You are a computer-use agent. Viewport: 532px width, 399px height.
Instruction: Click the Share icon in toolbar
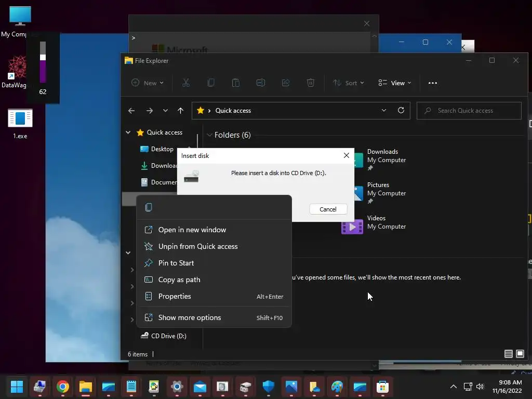click(x=286, y=83)
